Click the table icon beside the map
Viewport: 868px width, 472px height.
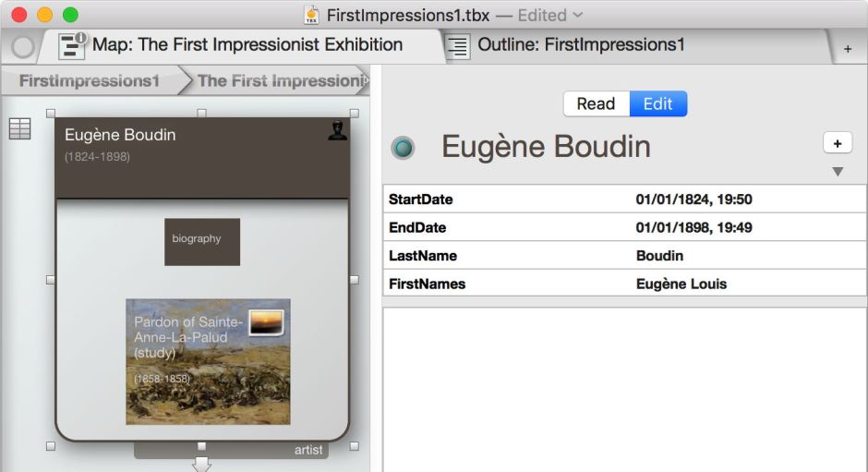coord(19,129)
